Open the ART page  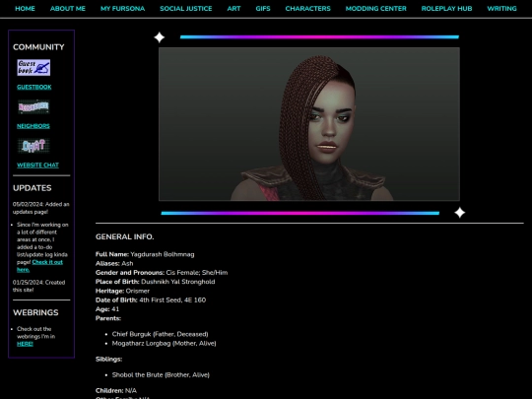click(x=233, y=9)
